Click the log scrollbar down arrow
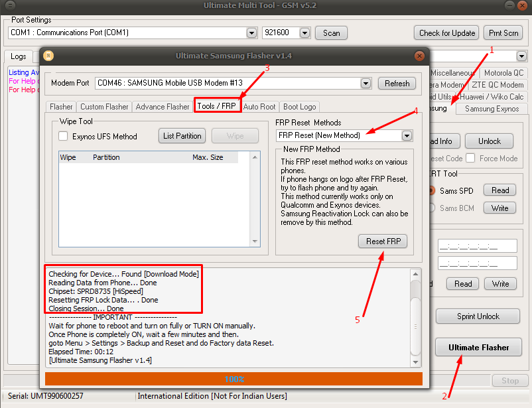532x408 pixels. click(x=416, y=362)
